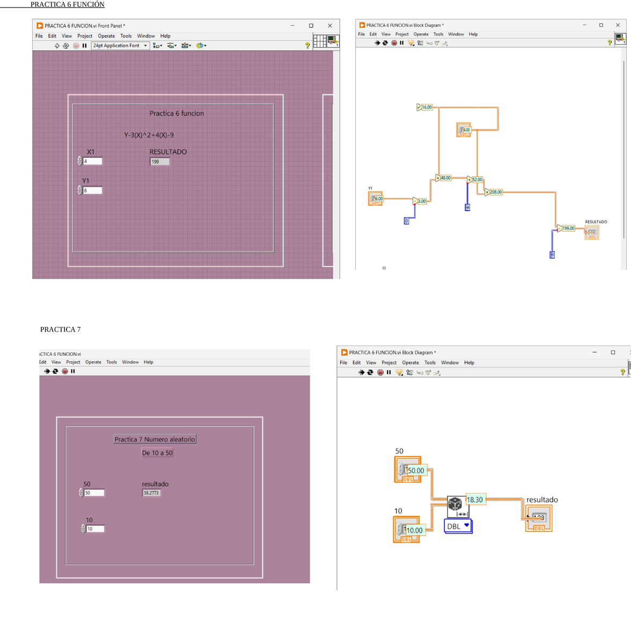Click the resultado indicator showing 38.2773
The height and width of the screenshot is (644, 644).
tap(151, 492)
